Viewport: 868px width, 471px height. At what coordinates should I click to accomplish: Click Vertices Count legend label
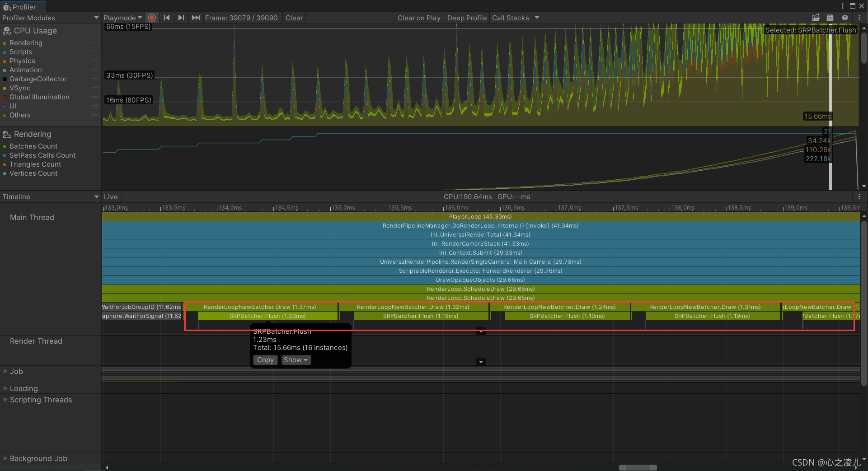[33, 173]
